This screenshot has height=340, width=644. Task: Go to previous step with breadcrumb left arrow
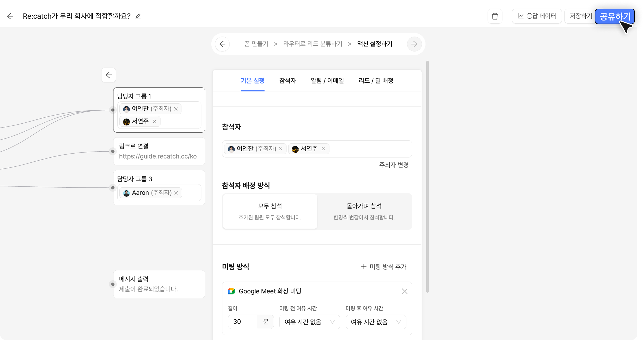[x=222, y=44]
